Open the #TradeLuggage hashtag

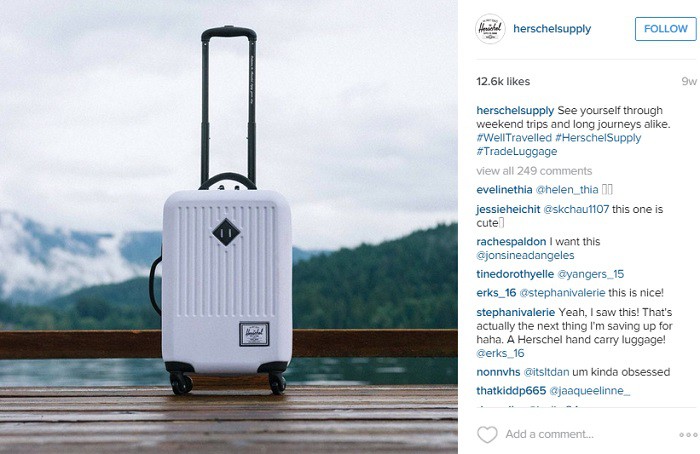517,152
